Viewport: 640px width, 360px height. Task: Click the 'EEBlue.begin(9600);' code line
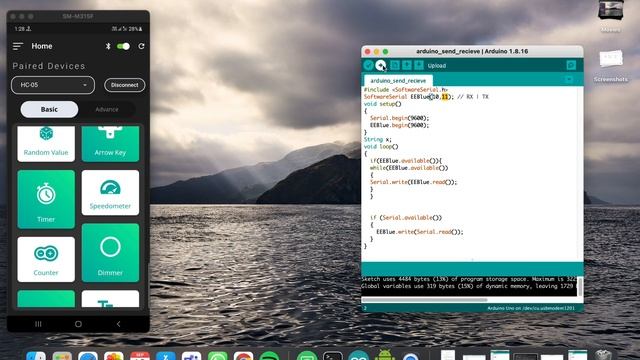(399, 125)
